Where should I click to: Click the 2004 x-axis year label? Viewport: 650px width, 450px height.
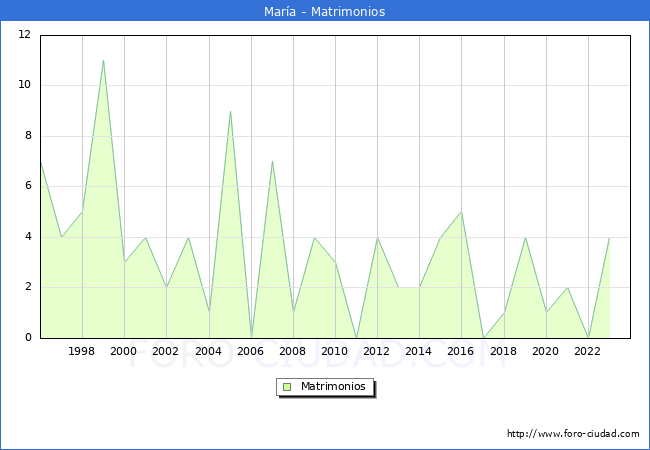[x=208, y=352]
